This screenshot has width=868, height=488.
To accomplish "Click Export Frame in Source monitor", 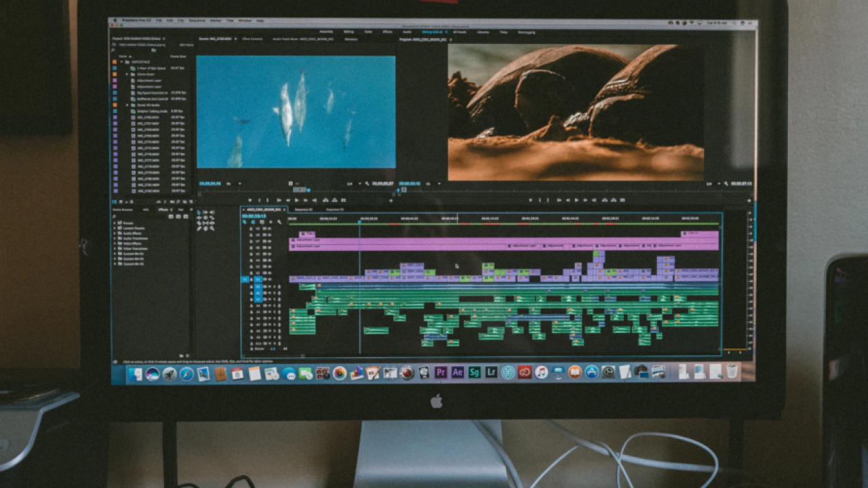I will [343, 200].
